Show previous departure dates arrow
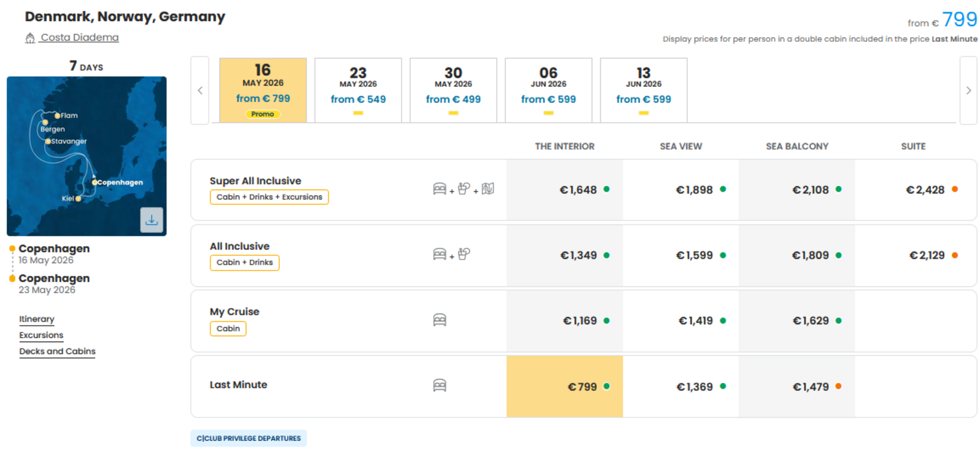The height and width of the screenshot is (451, 980). pyautogui.click(x=200, y=90)
